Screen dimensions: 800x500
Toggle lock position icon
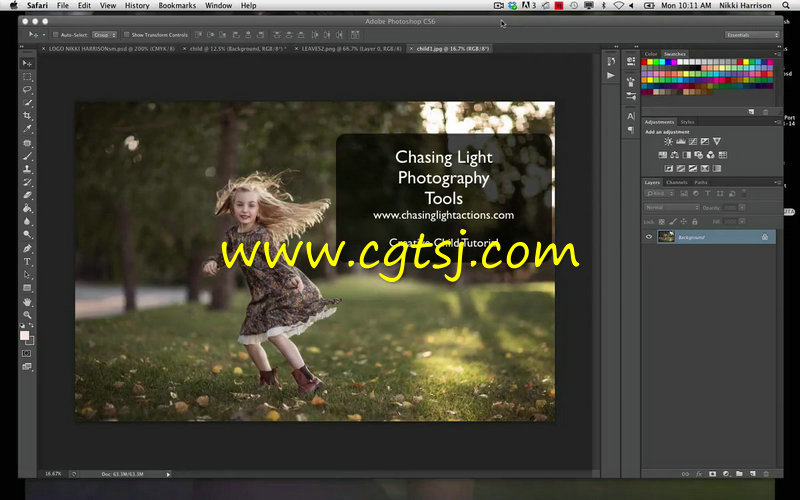[684, 222]
